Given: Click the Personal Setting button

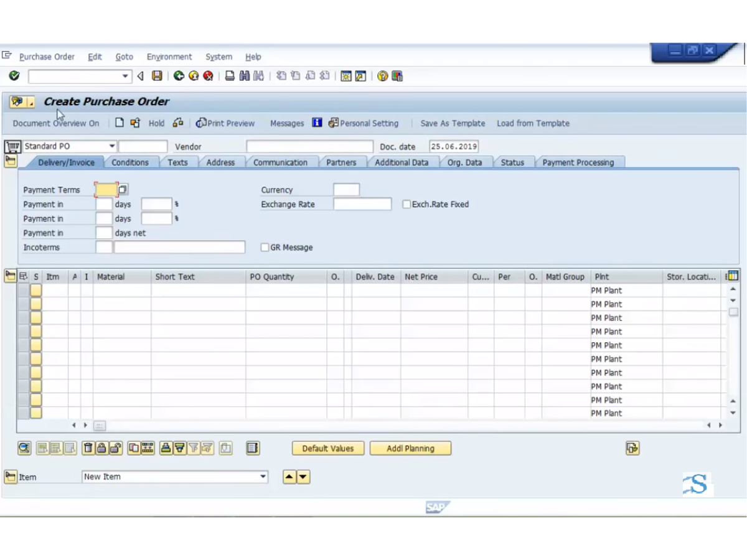Looking at the screenshot, I should (x=364, y=123).
